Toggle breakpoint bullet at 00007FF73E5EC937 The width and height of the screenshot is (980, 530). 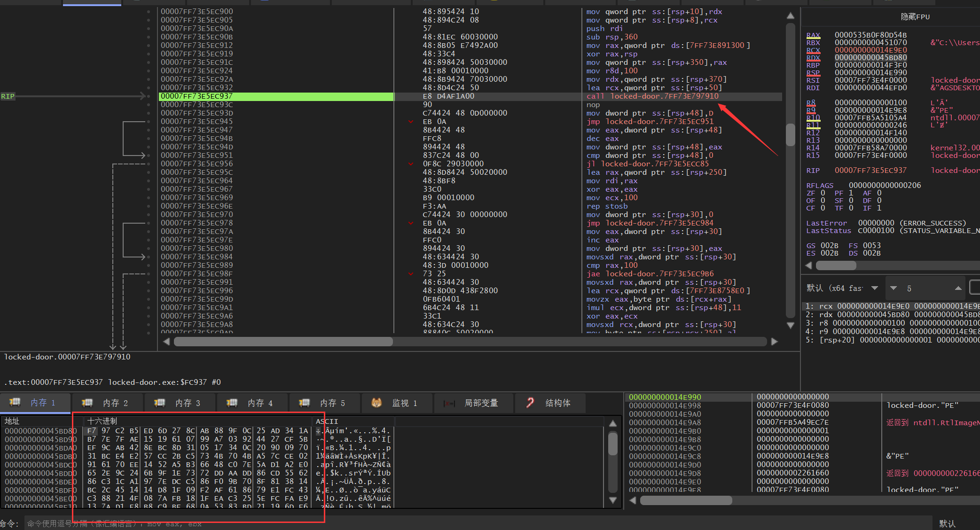[x=149, y=96]
